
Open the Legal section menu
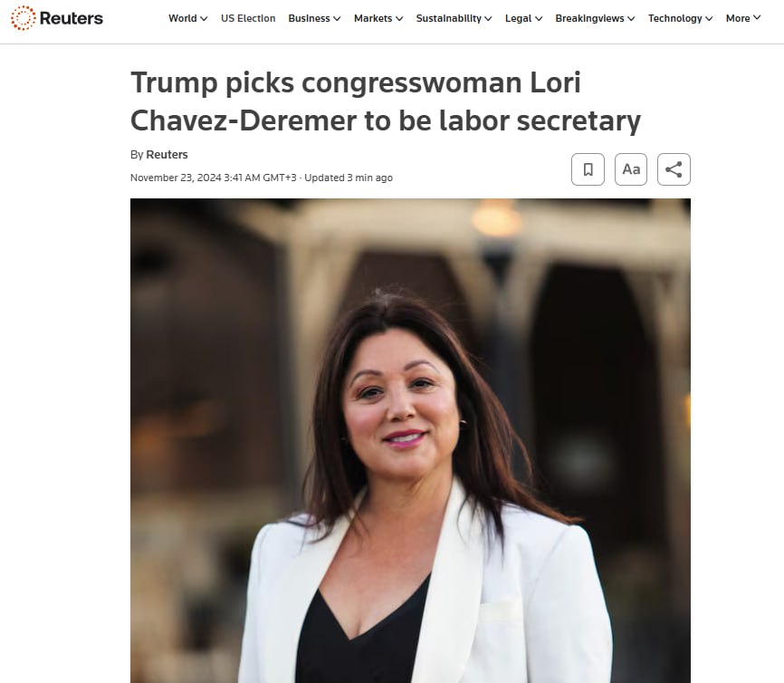(x=523, y=18)
